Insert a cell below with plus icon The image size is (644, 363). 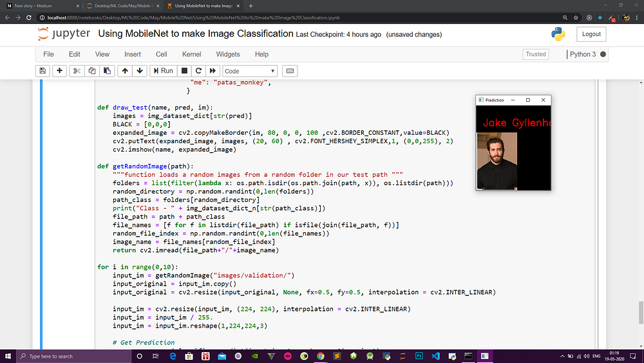(x=59, y=71)
